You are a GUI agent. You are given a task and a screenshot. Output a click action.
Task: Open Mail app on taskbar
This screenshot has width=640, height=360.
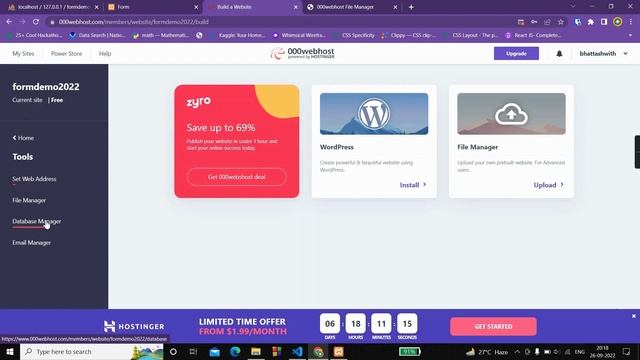coord(214,351)
